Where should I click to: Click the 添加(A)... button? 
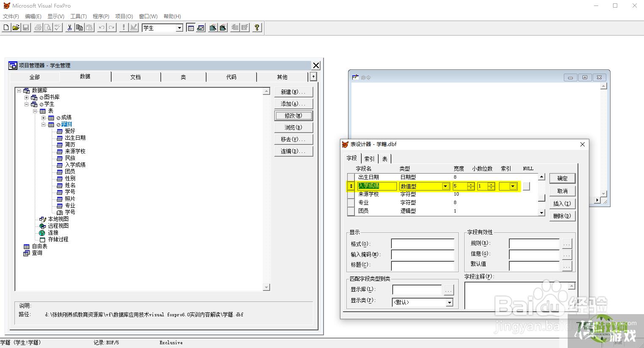[x=293, y=104]
